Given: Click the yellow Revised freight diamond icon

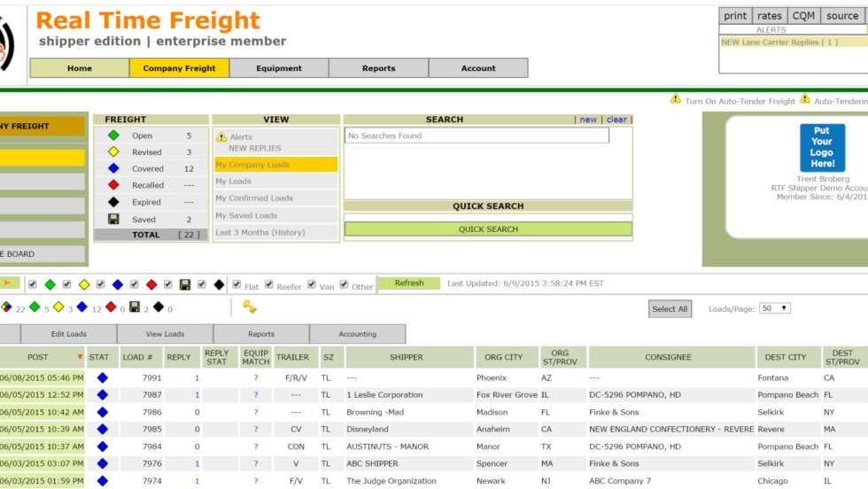Looking at the screenshot, I should 113,151.
